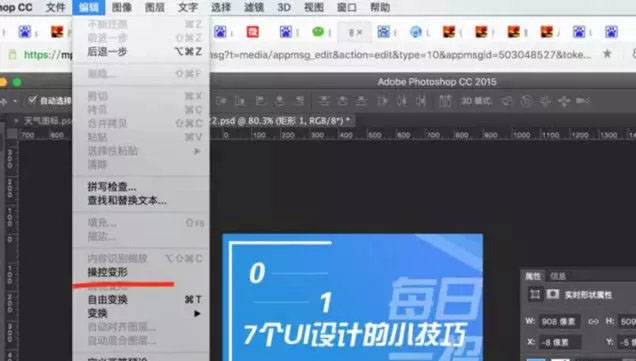This screenshot has height=361, width=636.
Task: Bookmark the page with the star icon
Action: point(607,54)
